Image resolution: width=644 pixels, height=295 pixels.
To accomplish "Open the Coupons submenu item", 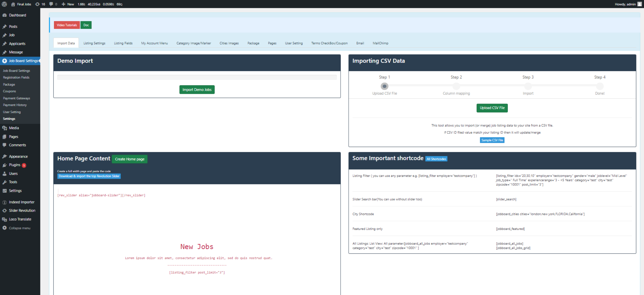I will 9,91.
